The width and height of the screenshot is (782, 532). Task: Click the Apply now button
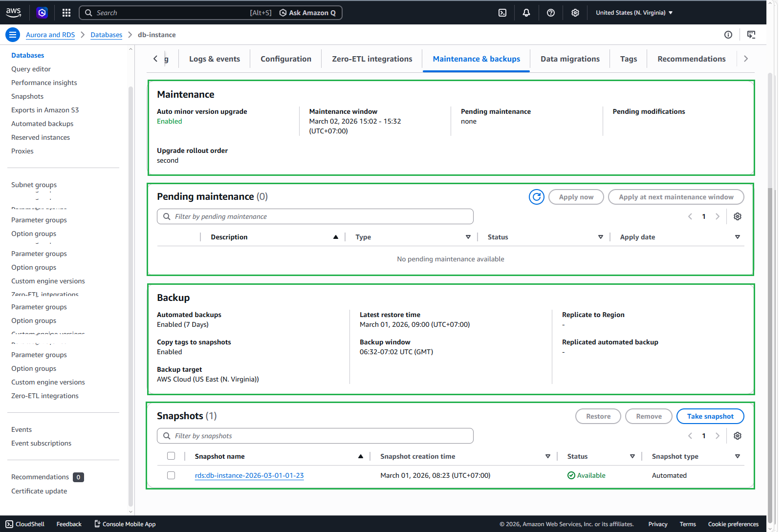(x=576, y=197)
